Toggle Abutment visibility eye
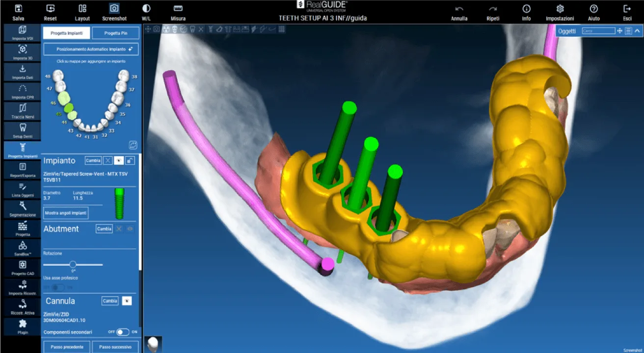The height and width of the screenshot is (353, 644). pos(130,228)
